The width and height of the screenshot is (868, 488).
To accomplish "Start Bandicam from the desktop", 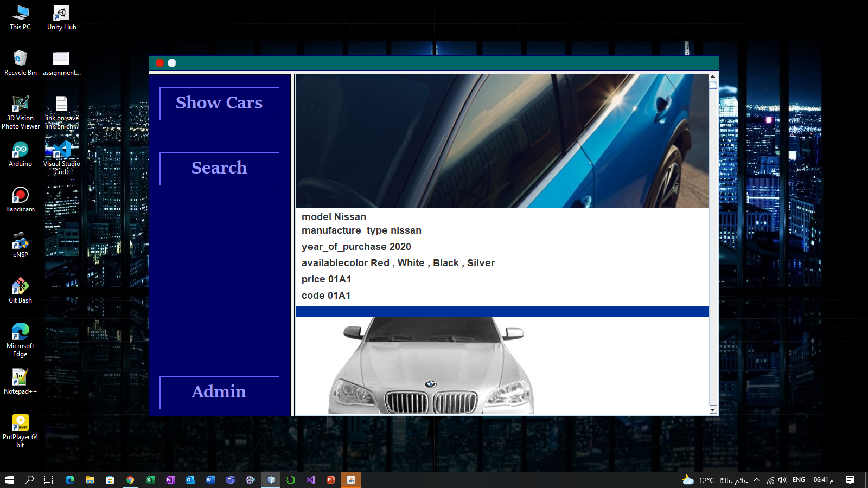I will (20, 195).
